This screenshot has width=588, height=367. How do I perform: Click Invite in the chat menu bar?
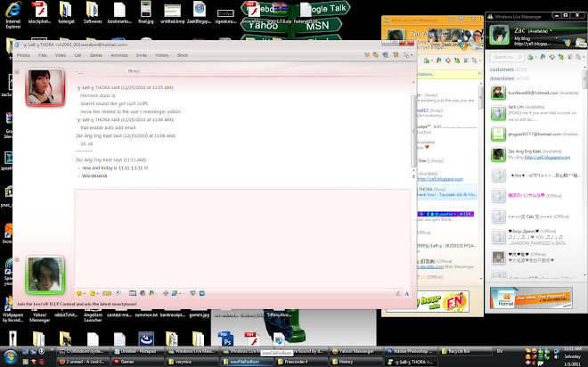[x=142, y=55]
